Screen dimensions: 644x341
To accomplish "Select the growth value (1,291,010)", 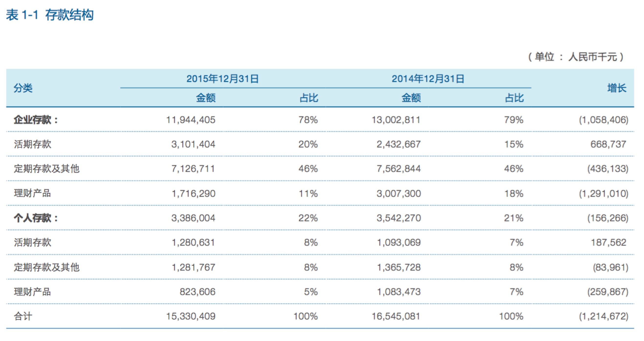I will (x=603, y=194).
